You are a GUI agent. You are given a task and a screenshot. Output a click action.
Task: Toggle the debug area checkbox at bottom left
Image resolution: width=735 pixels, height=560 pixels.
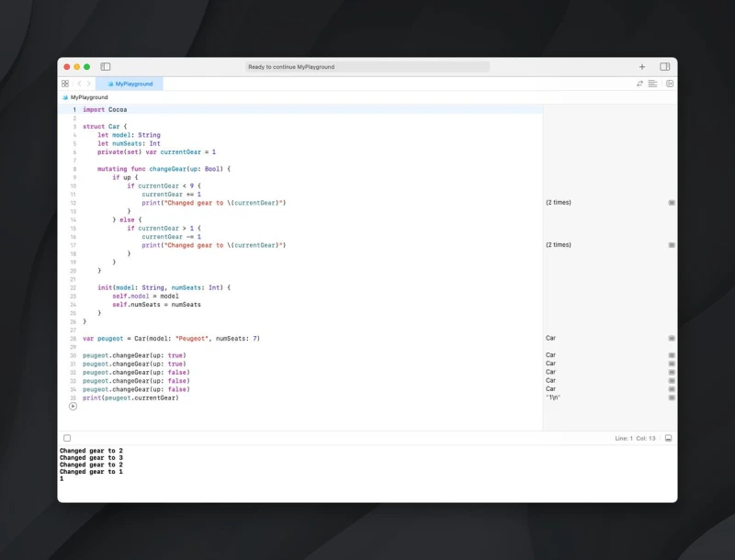[x=67, y=438]
